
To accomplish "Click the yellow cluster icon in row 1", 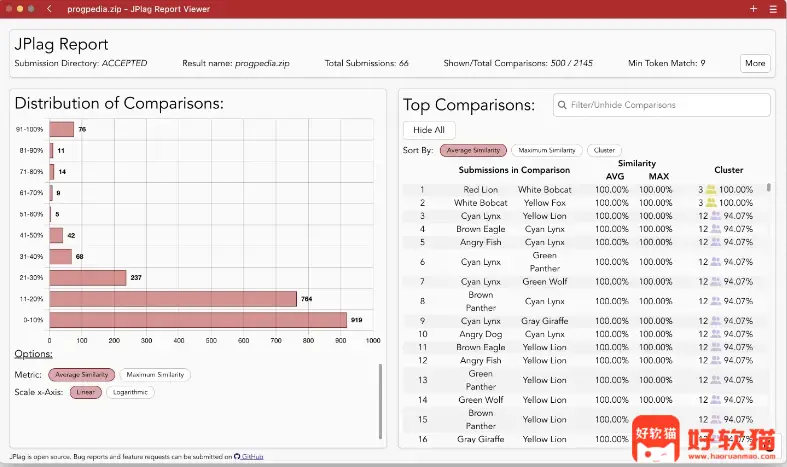I will click(711, 190).
